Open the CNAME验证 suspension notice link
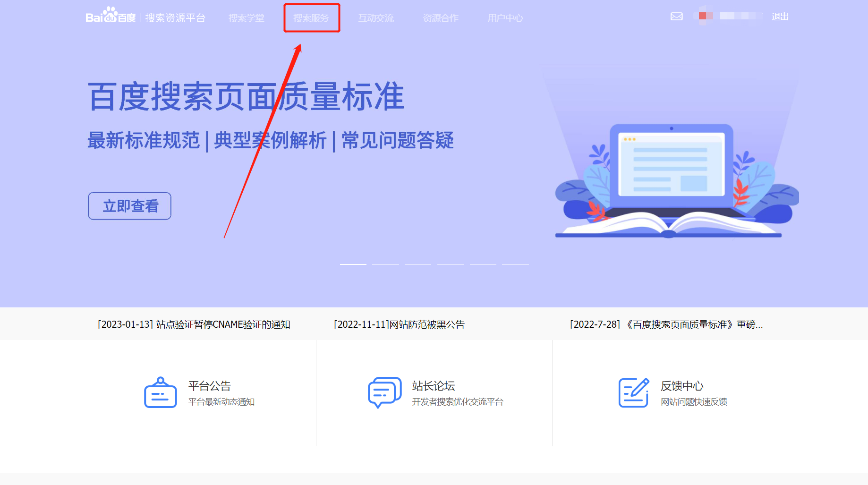The image size is (868, 485). click(x=194, y=324)
